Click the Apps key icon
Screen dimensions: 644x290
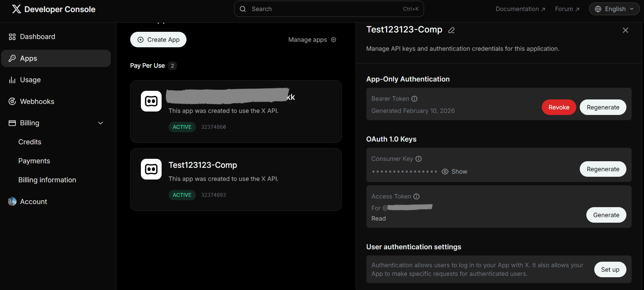(12, 58)
